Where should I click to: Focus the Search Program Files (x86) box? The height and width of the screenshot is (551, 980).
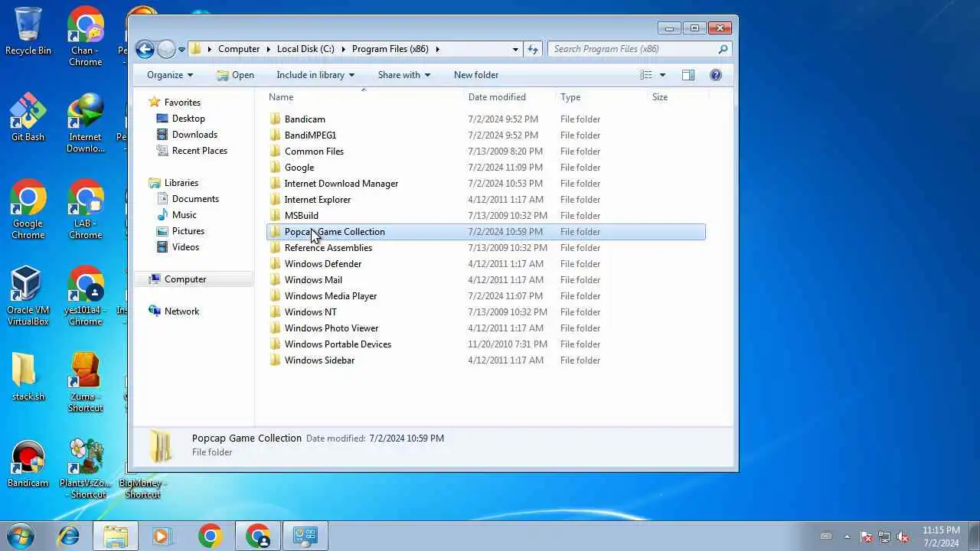pos(639,49)
